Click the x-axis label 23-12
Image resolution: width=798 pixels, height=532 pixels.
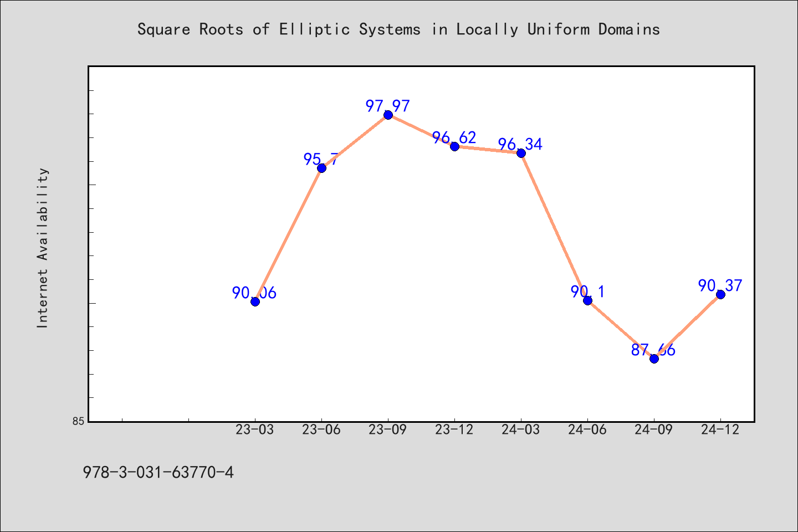pos(454,429)
